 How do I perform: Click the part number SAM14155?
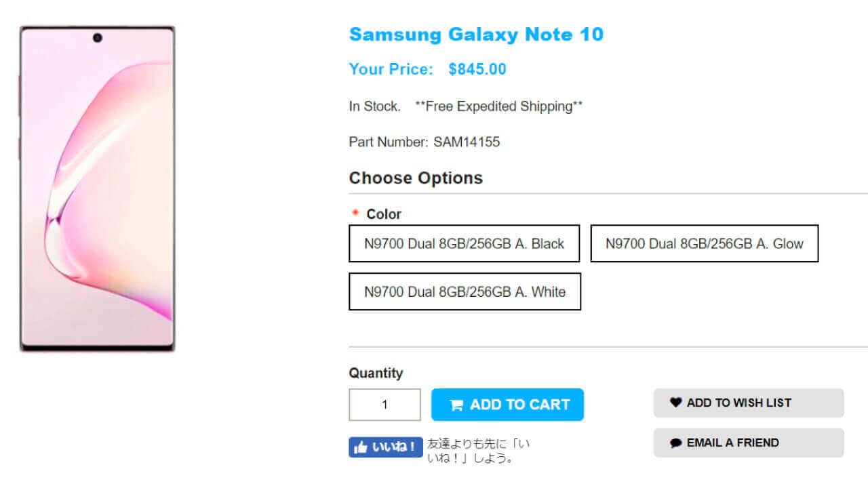coord(467,142)
